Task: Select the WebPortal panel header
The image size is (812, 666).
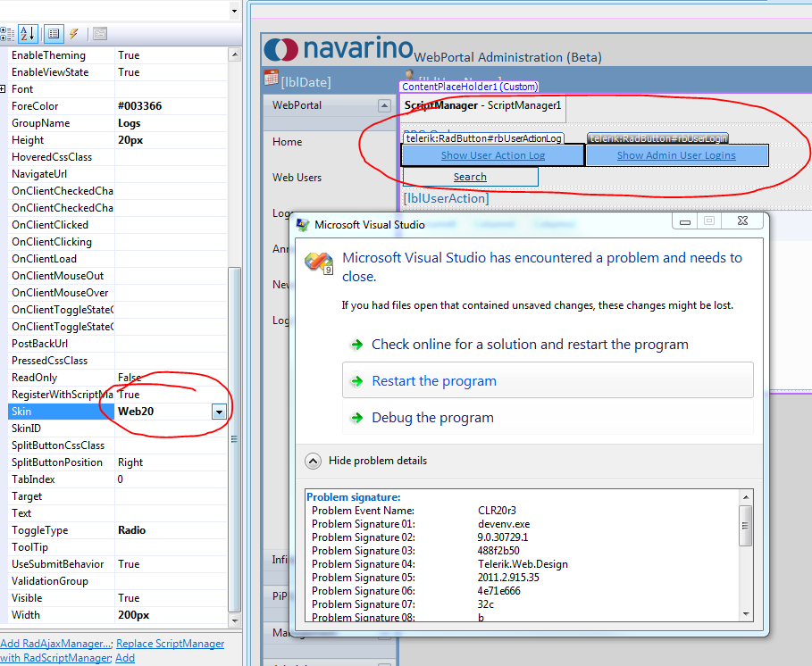Action: [330, 105]
